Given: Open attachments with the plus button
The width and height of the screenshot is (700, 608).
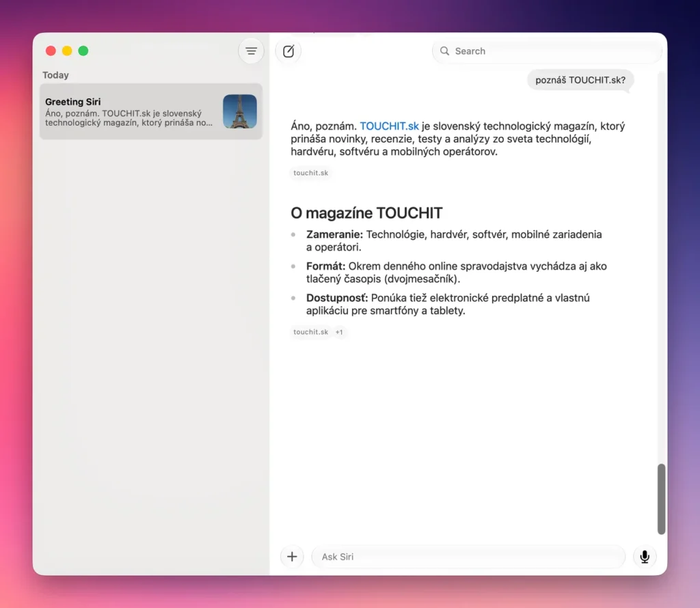Looking at the screenshot, I should click(292, 557).
